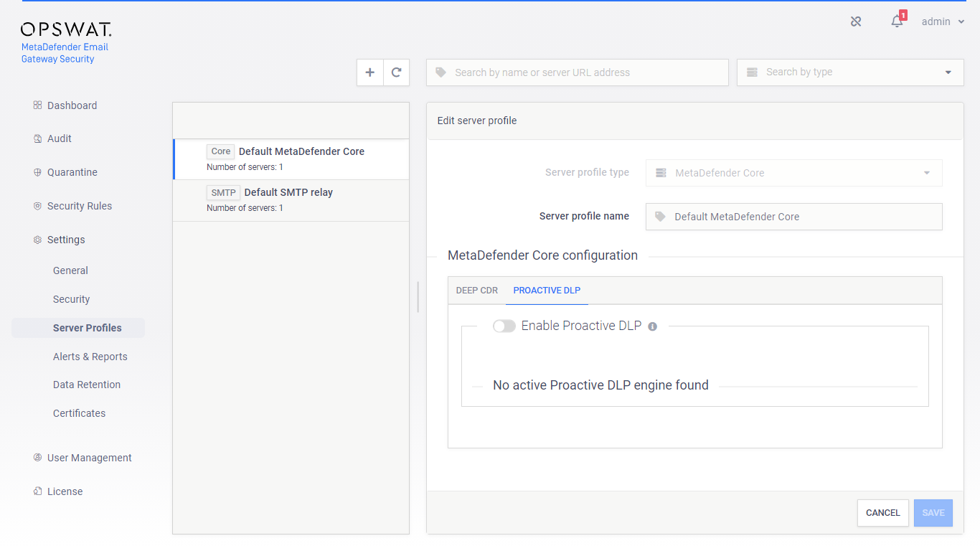Click the Server profile name input field
980x551 pixels.
point(794,217)
